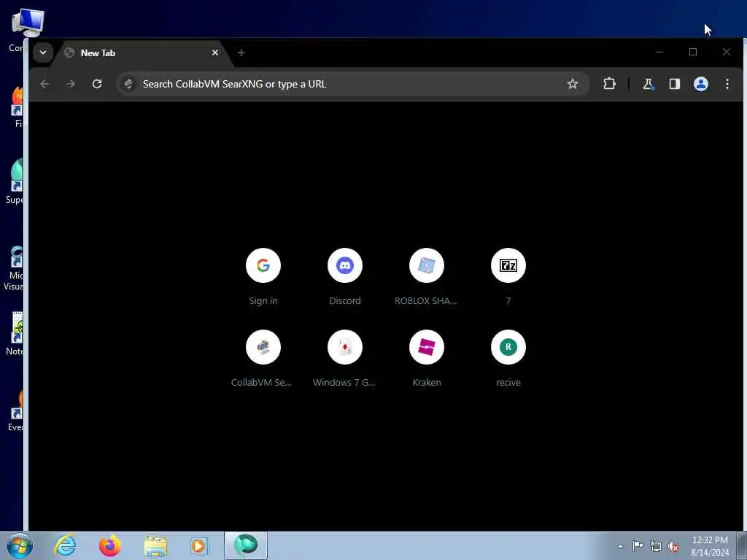
Task: Open the clock showing 12:32 PM
Action: [710, 545]
